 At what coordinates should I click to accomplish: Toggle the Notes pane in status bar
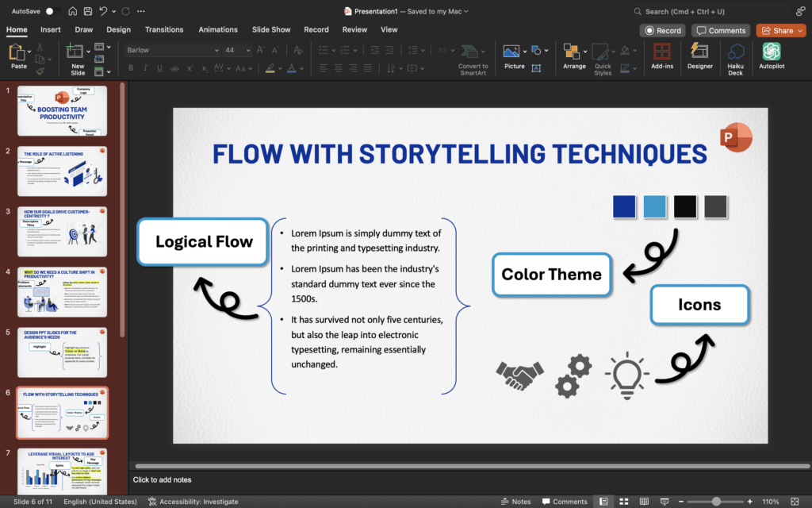(516, 502)
